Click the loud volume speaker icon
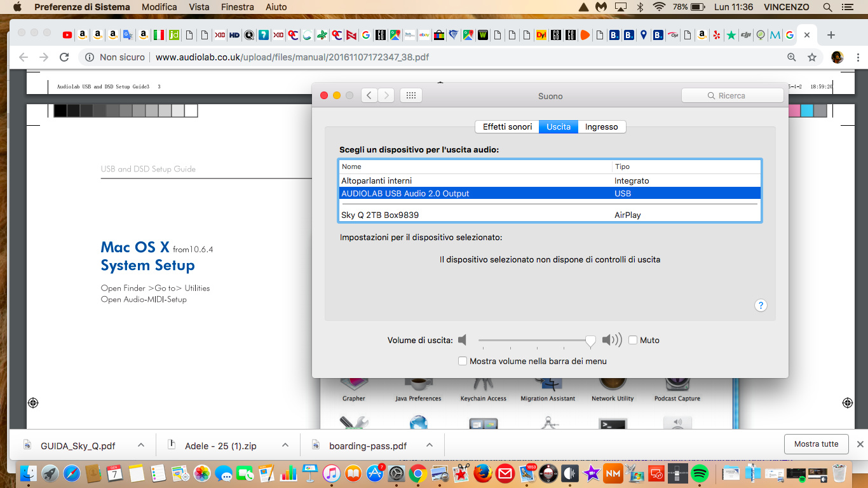 tap(612, 340)
